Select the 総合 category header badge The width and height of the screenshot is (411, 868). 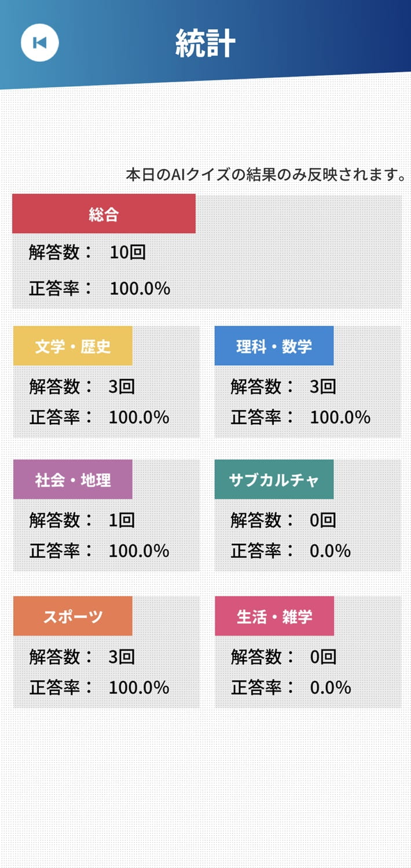pos(104,213)
